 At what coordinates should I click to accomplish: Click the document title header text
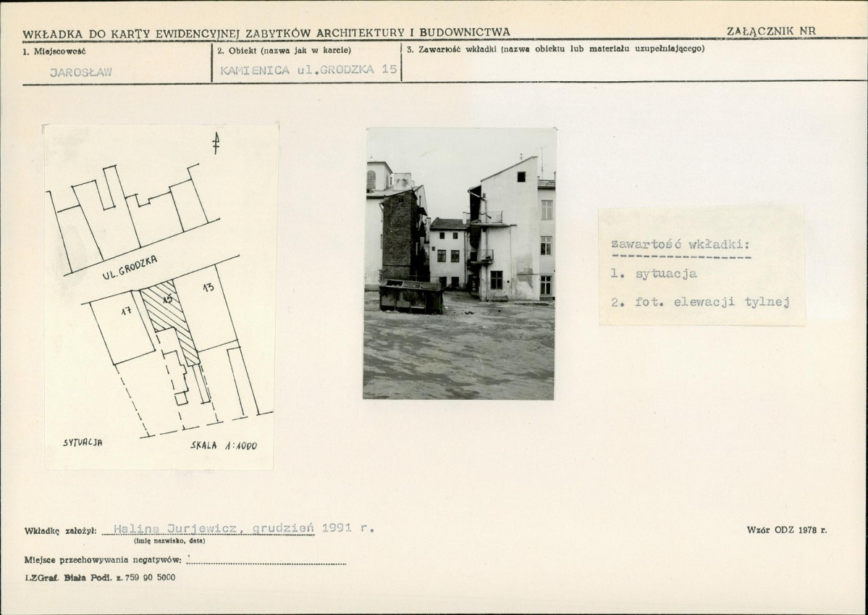[266, 32]
